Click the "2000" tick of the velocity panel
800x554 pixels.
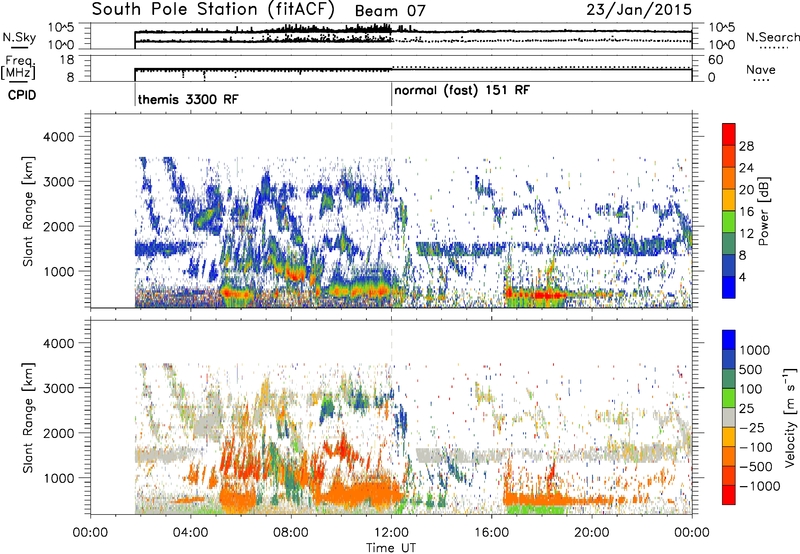click(59, 433)
